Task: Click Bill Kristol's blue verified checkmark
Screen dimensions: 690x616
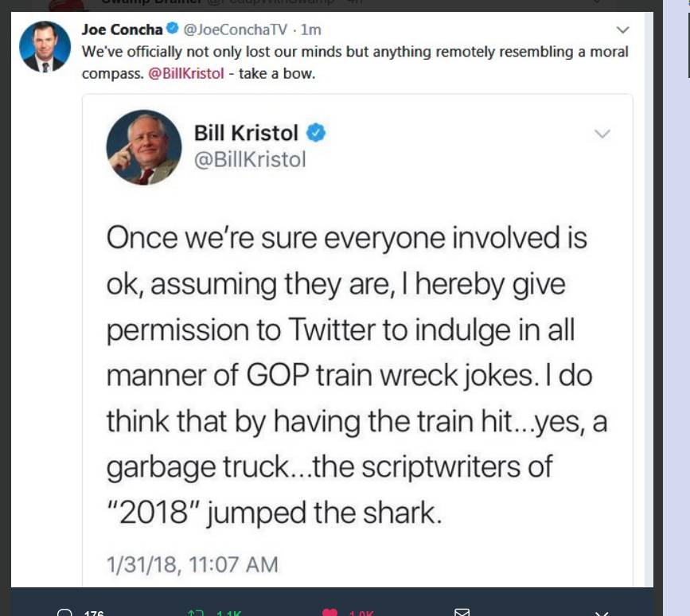Action: [317, 133]
